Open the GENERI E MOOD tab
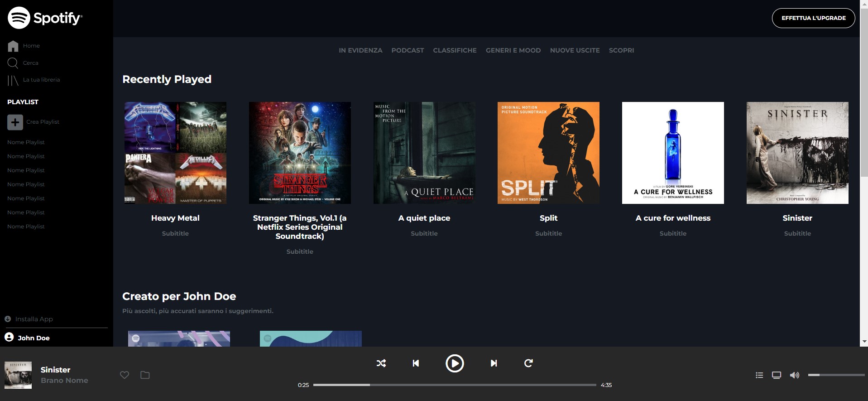The image size is (868, 401). tap(513, 50)
